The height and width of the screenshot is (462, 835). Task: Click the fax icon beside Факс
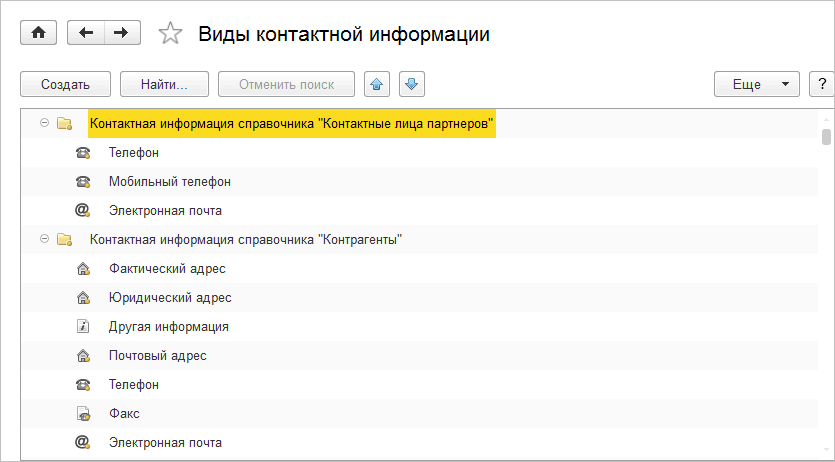[83, 413]
